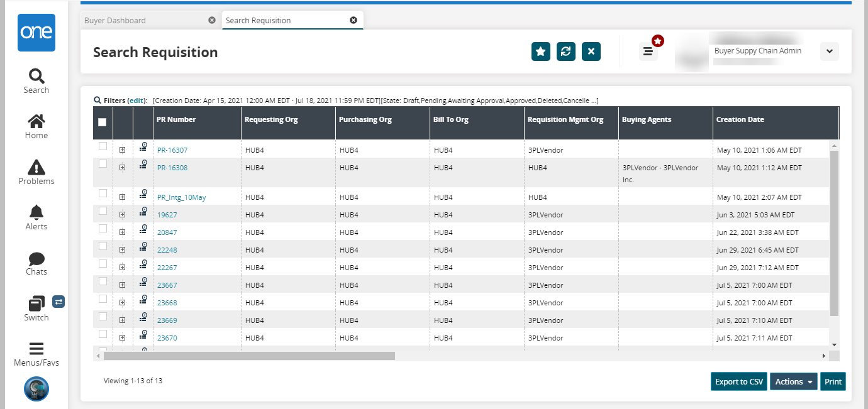This screenshot has width=868, height=409.
Task: Toggle the select-all checkbox in table header
Action: pos(103,123)
